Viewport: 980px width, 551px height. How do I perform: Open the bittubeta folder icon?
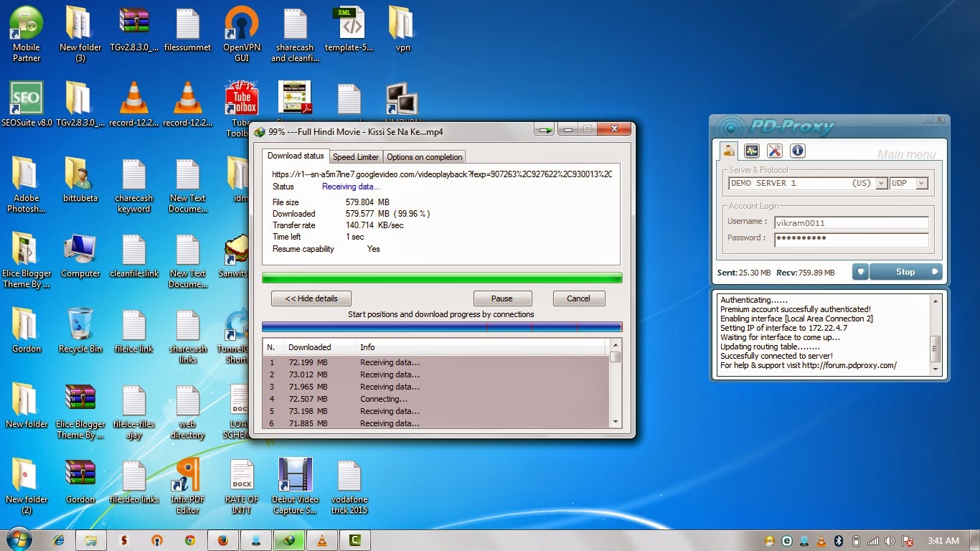(x=80, y=179)
